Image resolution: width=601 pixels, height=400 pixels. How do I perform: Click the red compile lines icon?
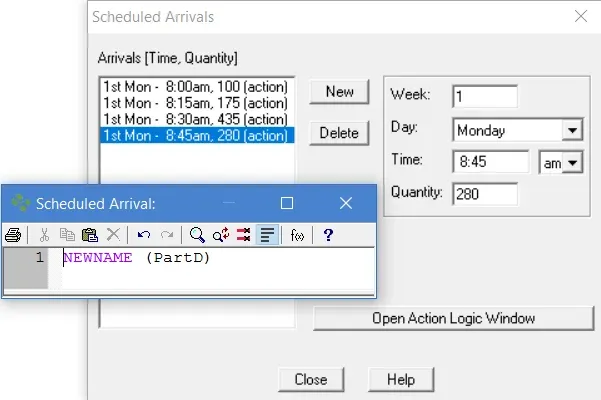[x=243, y=235]
